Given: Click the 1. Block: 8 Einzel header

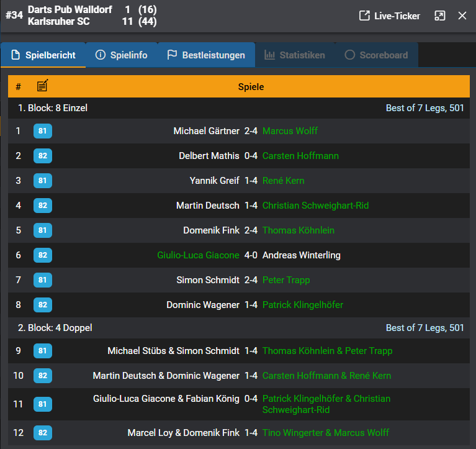Looking at the screenshot, I should (x=53, y=108).
